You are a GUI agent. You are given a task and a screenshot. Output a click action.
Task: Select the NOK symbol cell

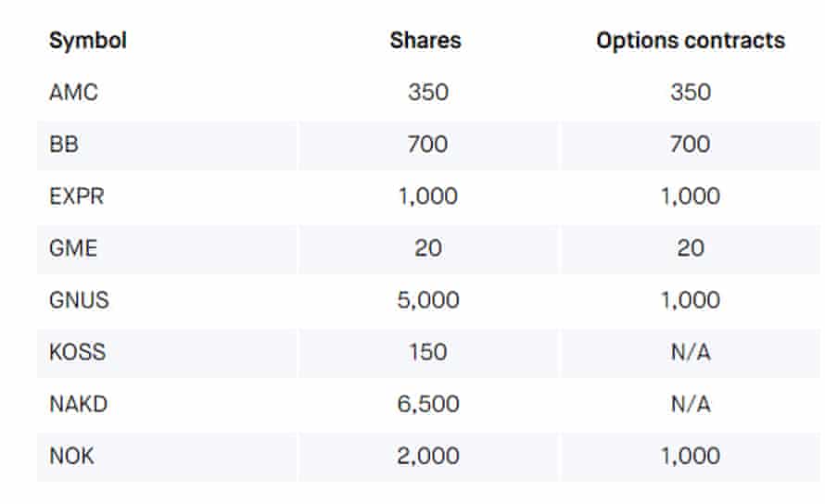click(x=72, y=456)
